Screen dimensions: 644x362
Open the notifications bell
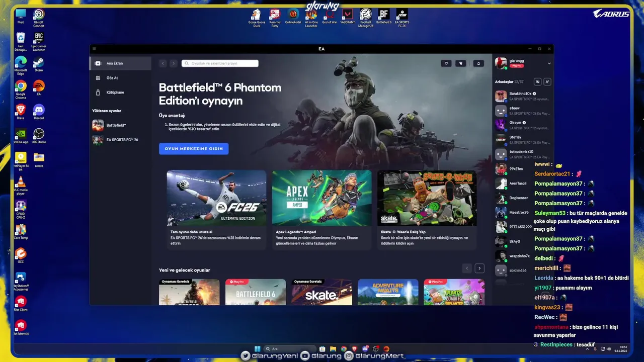coord(478,63)
